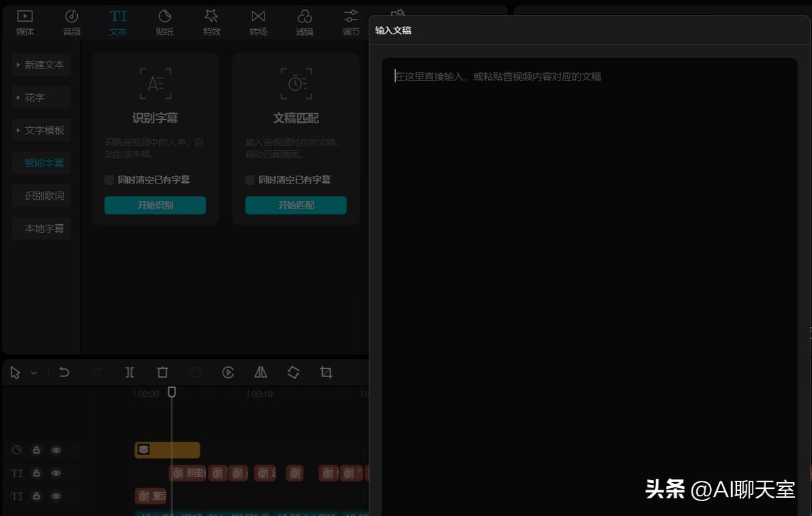Click the undo arrow above the timeline
This screenshot has height=516, width=812.
[64, 372]
